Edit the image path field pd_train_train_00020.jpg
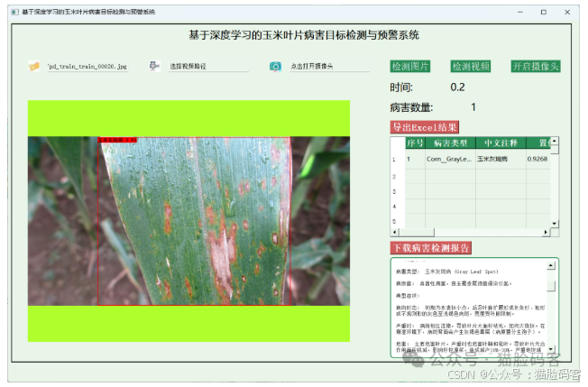Image resolution: width=588 pixels, height=387 pixels. pos(87,67)
